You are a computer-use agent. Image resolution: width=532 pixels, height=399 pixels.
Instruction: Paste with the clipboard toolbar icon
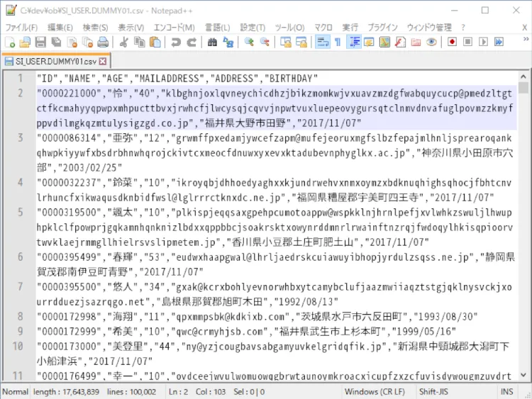155,42
